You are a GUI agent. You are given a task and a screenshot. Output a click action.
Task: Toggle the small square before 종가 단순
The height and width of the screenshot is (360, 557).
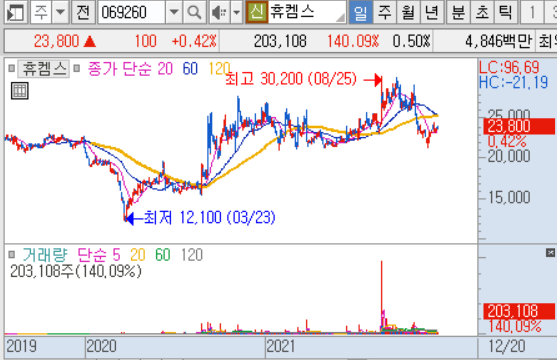click(76, 68)
